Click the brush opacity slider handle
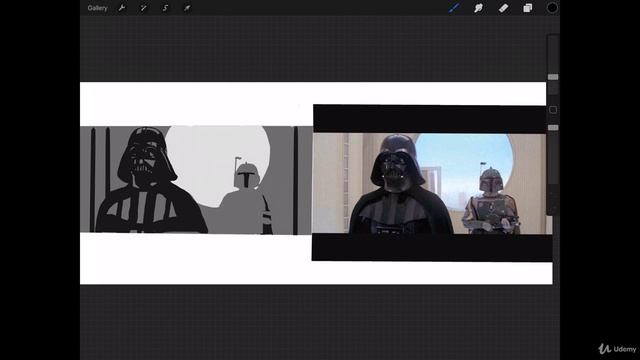The image size is (640, 360). [553, 128]
